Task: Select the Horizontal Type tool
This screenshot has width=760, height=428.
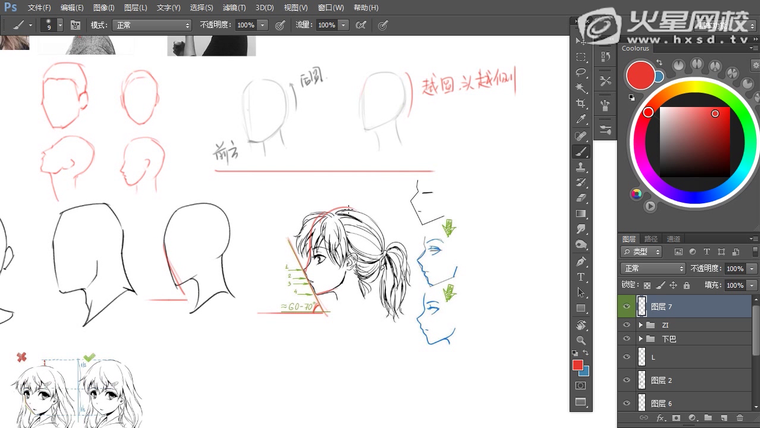Action: pyautogui.click(x=581, y=276)
